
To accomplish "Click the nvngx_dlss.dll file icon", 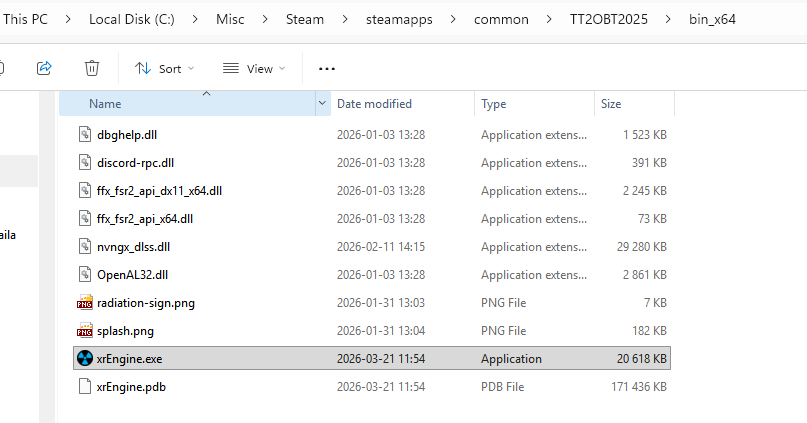I will [x=84, y=246].
